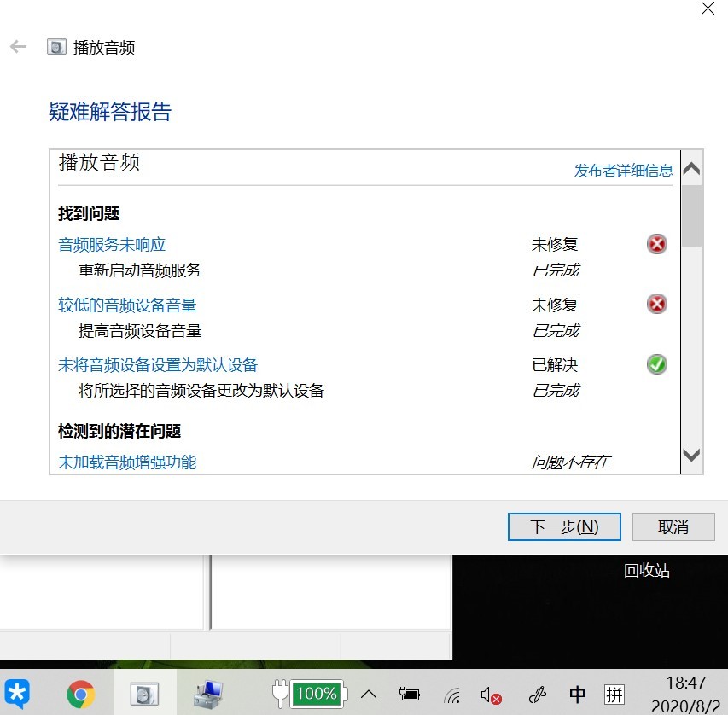
Task: Click the 提高音频设备音量 row text
Action: (x=140, y=331)
